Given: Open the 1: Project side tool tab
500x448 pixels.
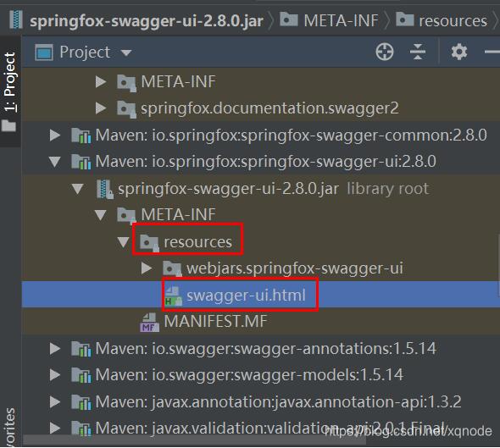Looking at the screenshot, I should [x=10, y=82].
